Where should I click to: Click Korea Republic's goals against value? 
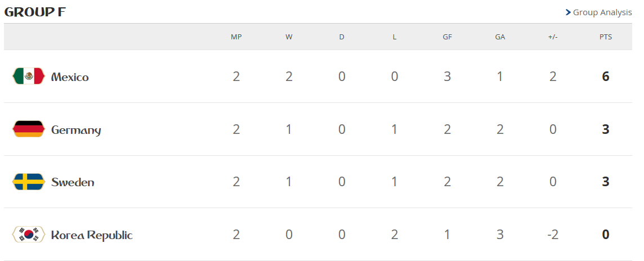click(x=500, y=235)
